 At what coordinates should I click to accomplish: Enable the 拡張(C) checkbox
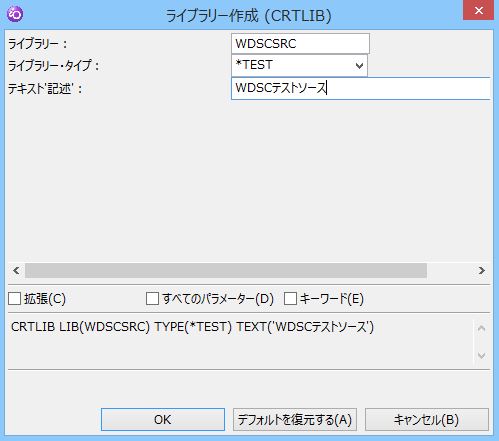(x=15, y=298)
